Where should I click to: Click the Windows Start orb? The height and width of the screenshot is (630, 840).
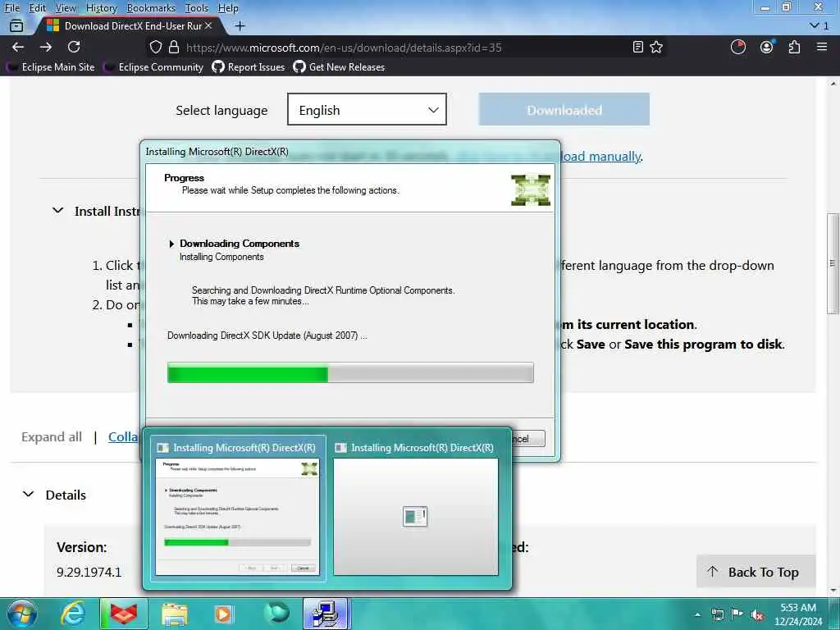coord(22,614)
